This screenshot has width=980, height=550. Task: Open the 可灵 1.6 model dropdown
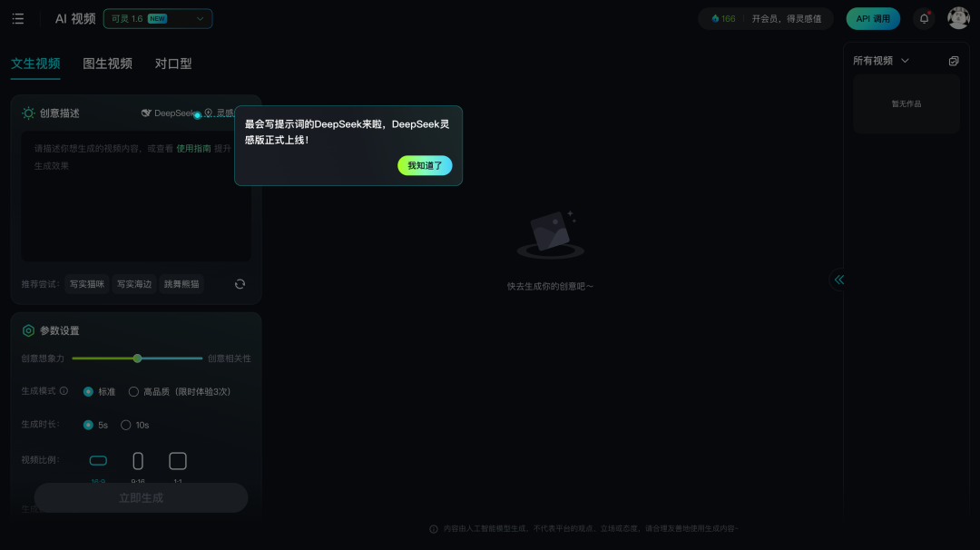(x=158, y=19)
